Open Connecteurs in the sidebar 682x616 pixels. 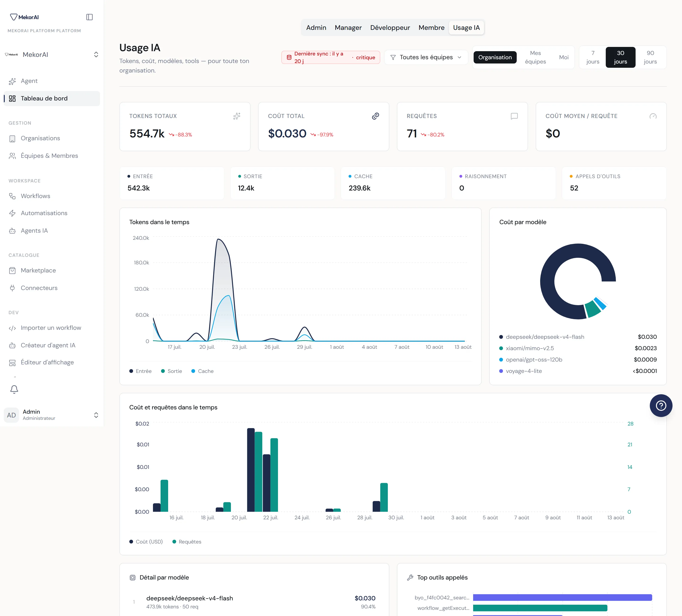[x=52, y=288]
